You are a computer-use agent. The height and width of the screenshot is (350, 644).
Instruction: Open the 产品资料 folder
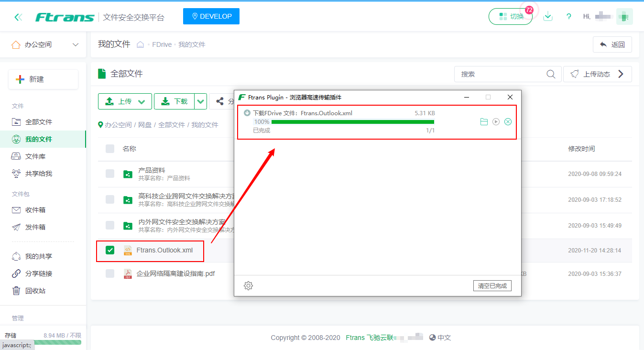click(152, 170)
